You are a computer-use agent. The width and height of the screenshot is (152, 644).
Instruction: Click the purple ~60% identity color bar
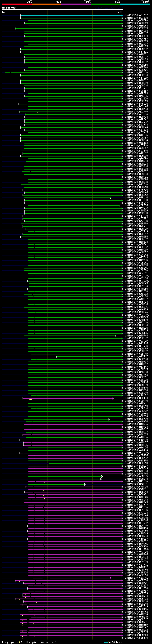point(76,4)
